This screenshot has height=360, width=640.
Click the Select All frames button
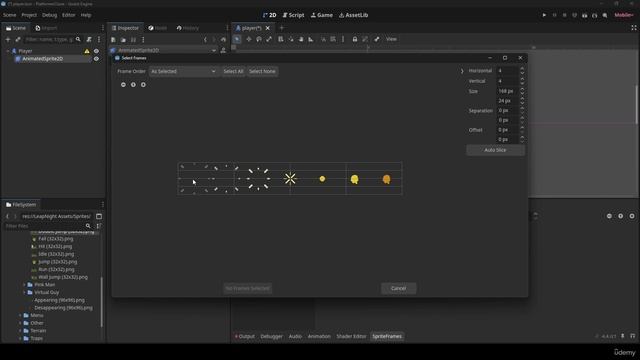point(233,71)
